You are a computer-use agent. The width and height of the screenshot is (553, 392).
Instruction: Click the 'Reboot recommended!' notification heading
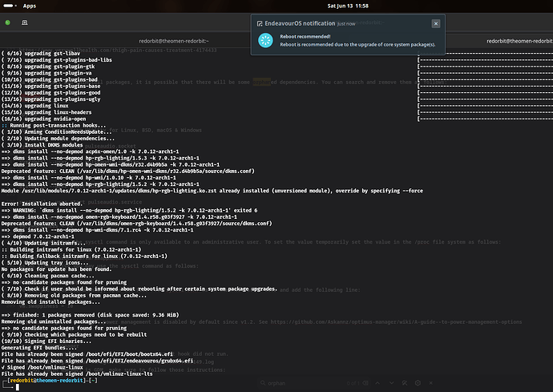click(x=305, y=36)
